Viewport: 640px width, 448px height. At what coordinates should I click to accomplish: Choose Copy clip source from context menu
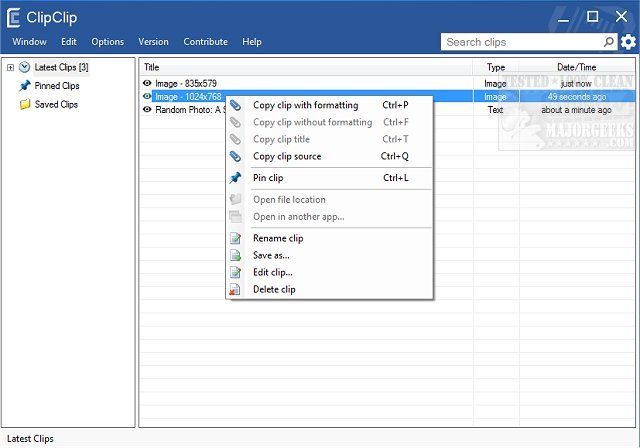[329, 156]
